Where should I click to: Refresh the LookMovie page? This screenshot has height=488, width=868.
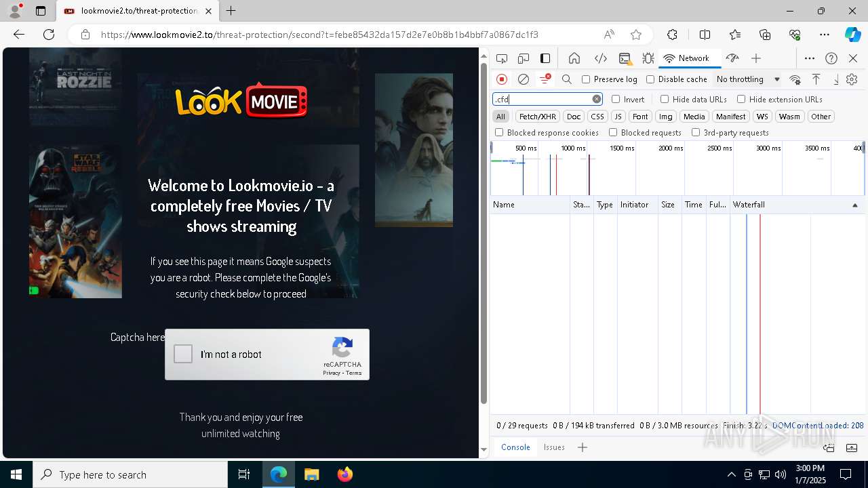pos(49,35)
